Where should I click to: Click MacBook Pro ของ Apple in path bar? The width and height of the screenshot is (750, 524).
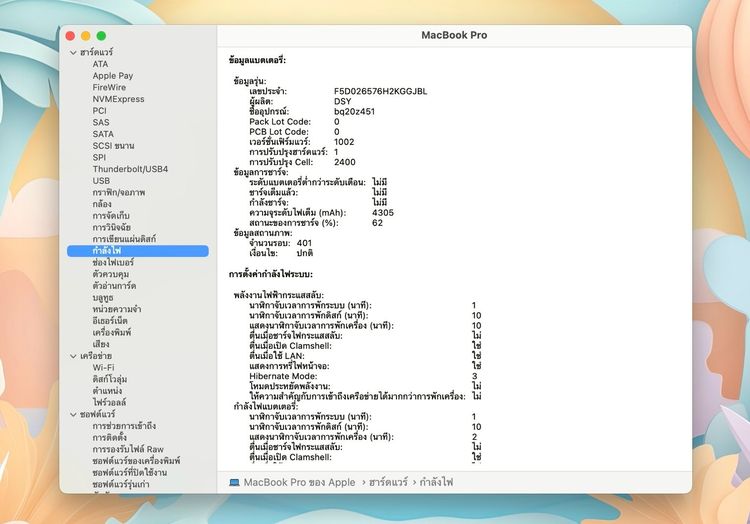(299, 482)
